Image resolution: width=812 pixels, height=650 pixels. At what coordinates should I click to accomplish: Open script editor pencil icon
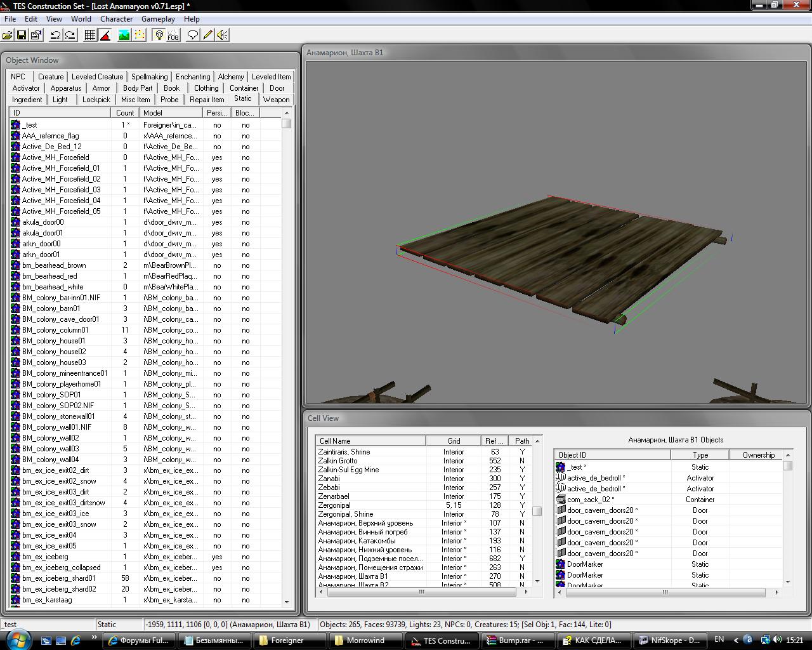click(x=207, y=36)
